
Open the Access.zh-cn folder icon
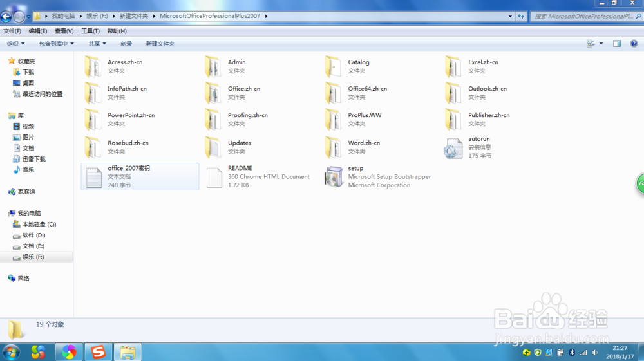click(x=93, y=66)
